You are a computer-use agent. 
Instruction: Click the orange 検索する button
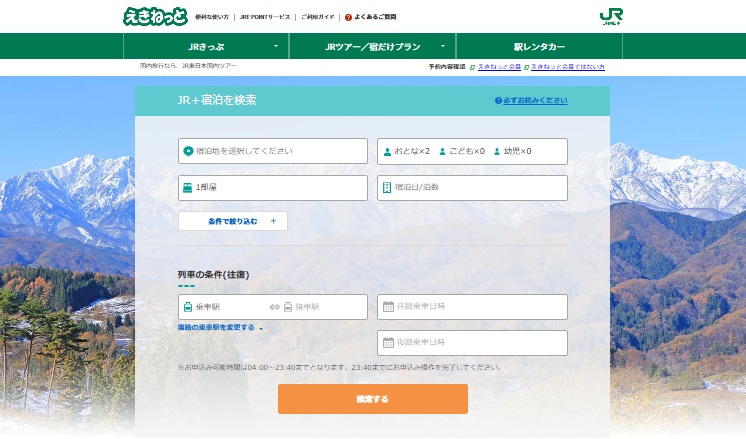click(x=373, y=399)
